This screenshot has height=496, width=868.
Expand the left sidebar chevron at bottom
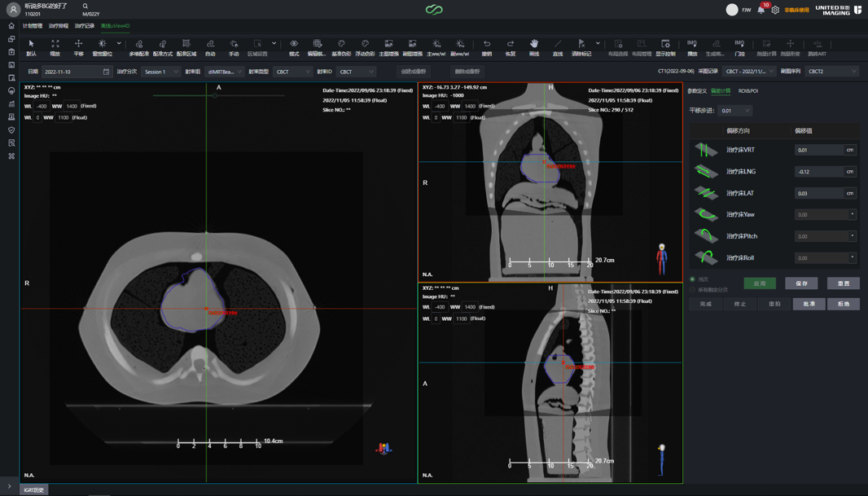10,486
